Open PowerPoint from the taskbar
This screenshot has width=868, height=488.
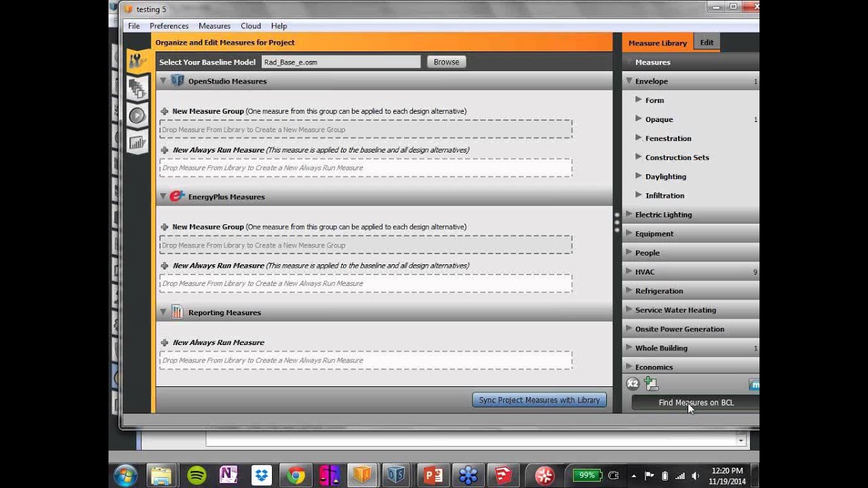pos(433,476)
